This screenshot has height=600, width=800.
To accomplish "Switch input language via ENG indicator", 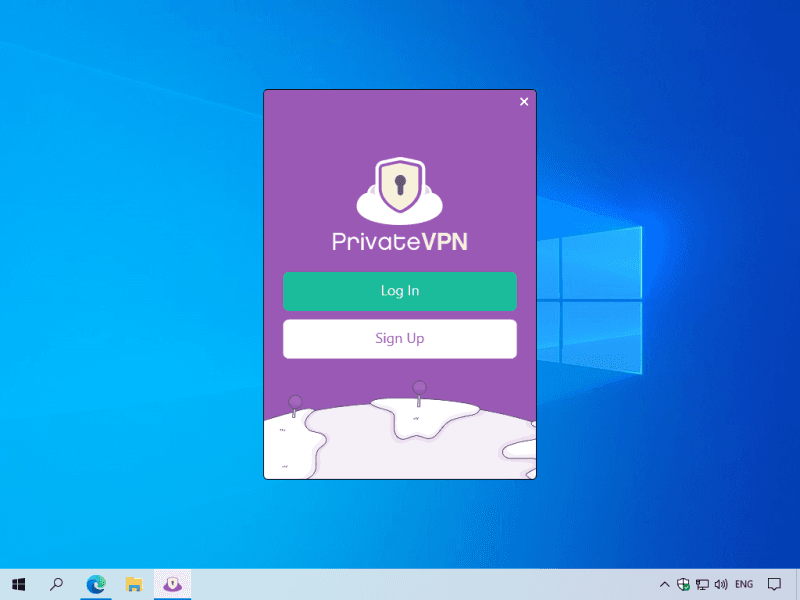I will point(744,584).
